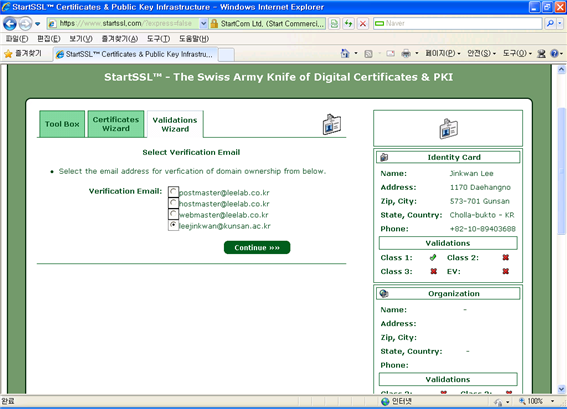
Task: Refresh the page with green arrows icon
Action: tap(348, 24)
